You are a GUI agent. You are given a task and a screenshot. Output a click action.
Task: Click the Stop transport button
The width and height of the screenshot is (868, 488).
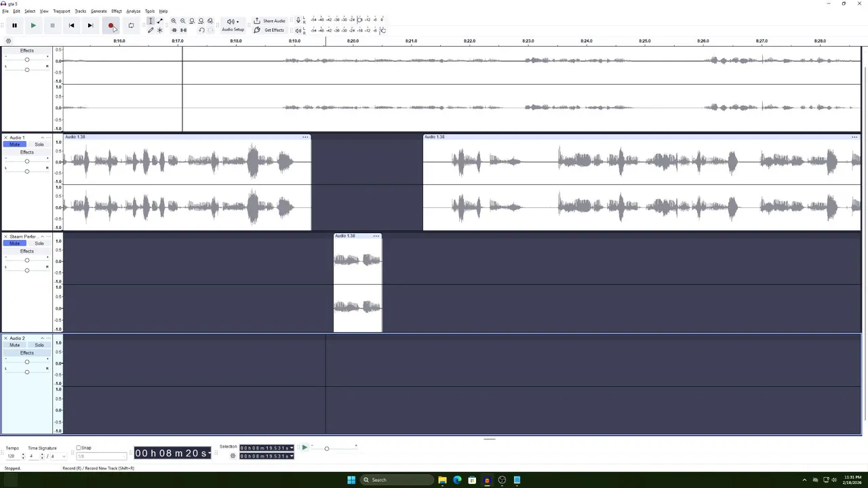tap(52, 26)
